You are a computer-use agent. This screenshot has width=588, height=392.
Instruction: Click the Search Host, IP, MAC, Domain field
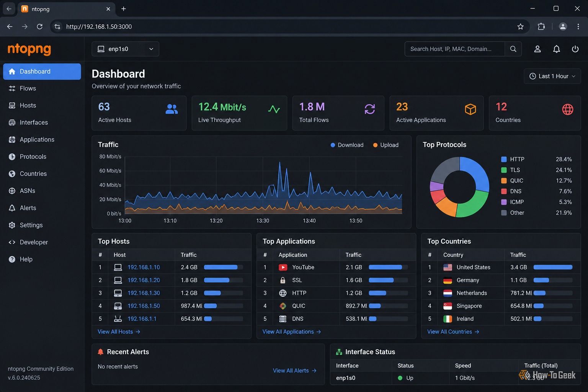pyautogui.click(x=455, y=49)
